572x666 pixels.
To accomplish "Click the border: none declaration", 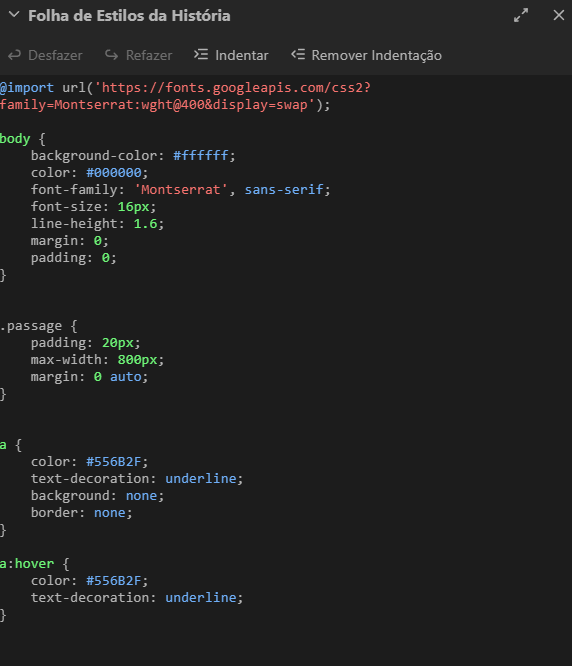I will pos(82,513).
